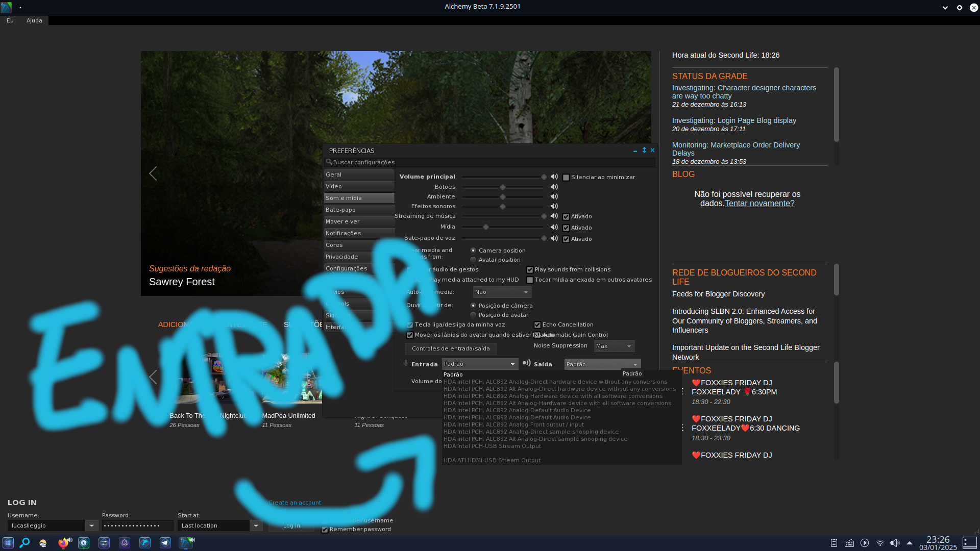Viewport: 980px width, 551px height.
Task: Mute the Mídia volume speaker icon
Action: 554,227
